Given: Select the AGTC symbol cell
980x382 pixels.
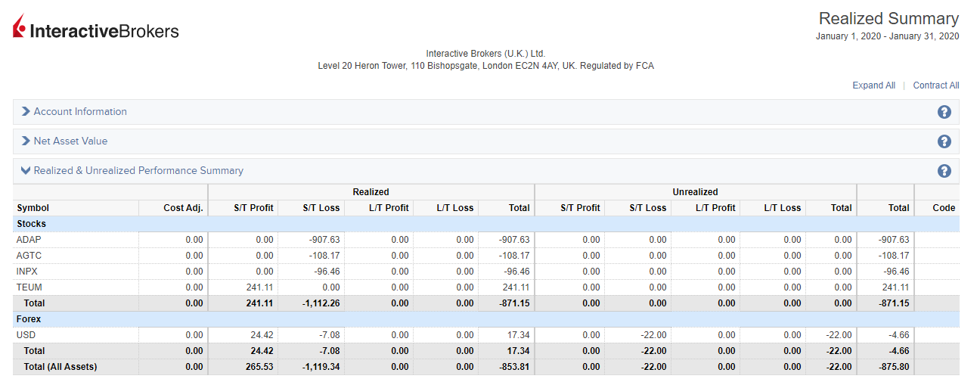Looking at the screenshot, I should coord(29,256).
